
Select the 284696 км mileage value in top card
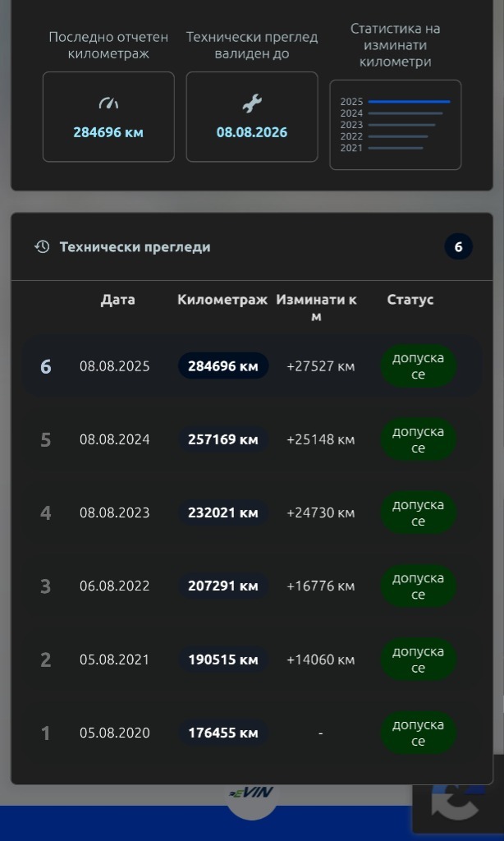(x=108, y=132)
